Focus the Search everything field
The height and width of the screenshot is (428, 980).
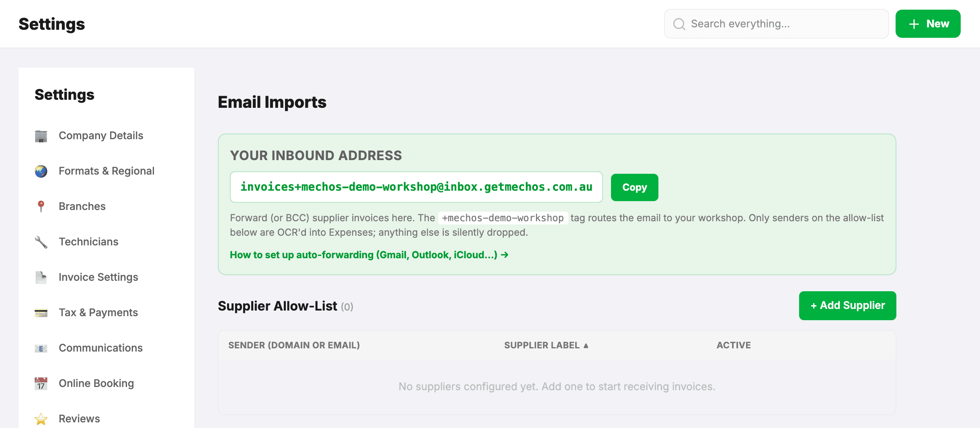776,24
